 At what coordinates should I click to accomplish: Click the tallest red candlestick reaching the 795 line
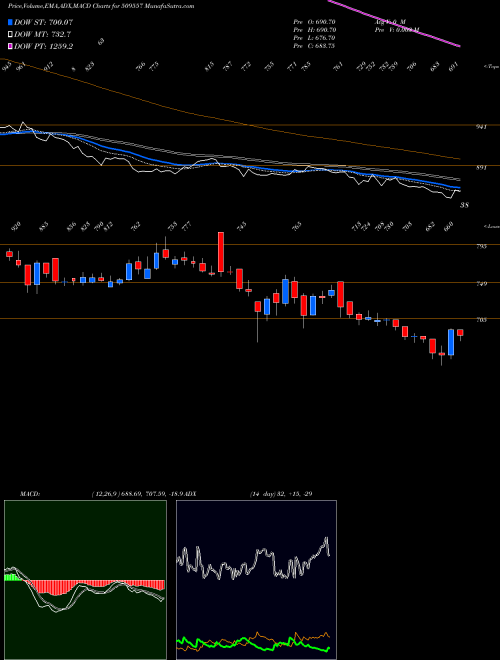pyautogui.click(x=221, y=252)
